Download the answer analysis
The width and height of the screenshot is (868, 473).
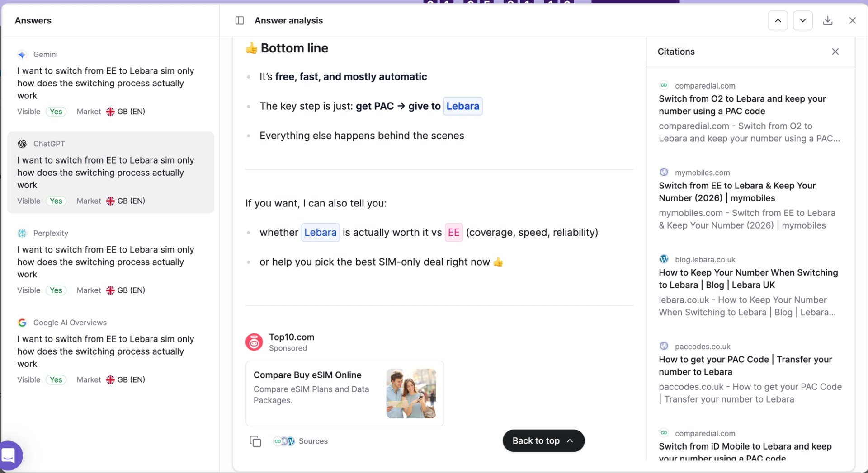827,20
